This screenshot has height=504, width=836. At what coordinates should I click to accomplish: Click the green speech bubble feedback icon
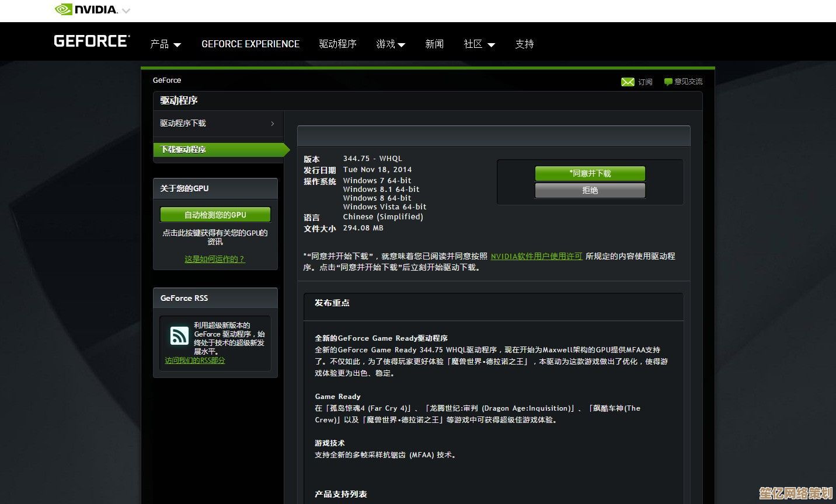pyautogui.click(x=668, y=82)
